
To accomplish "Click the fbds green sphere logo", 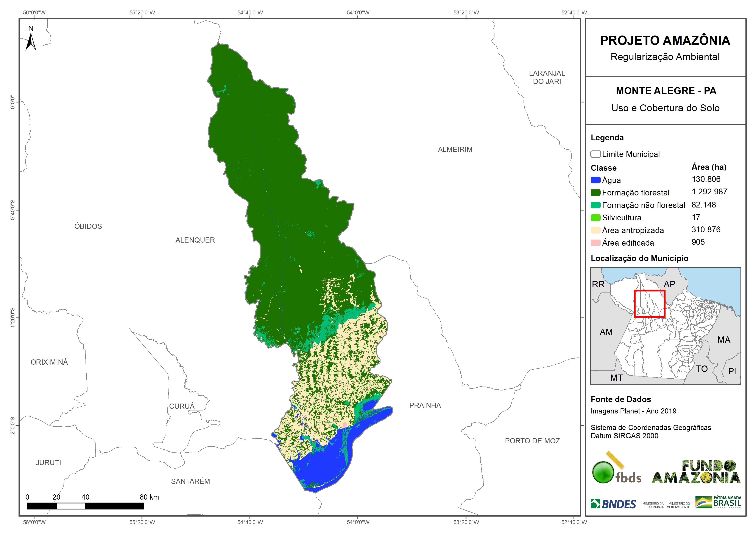I will coord(603,472).
